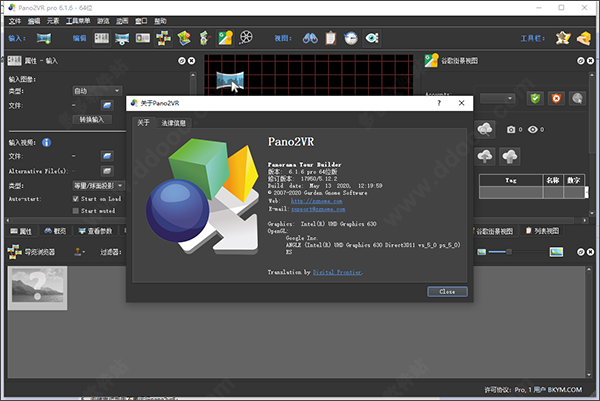600x401 pixels.
Task: Open the 文件 menu
Action: click(x=13, y=20)
